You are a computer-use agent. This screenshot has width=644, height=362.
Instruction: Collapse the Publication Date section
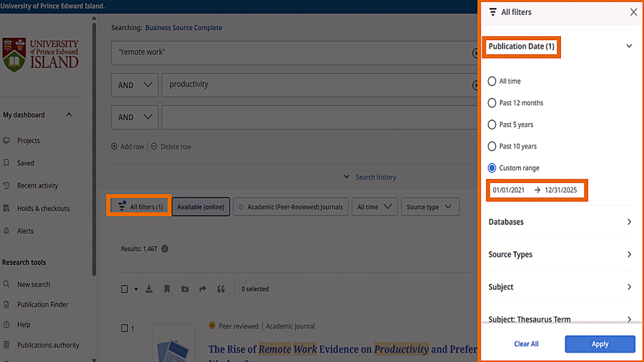[x=629, y=46]
